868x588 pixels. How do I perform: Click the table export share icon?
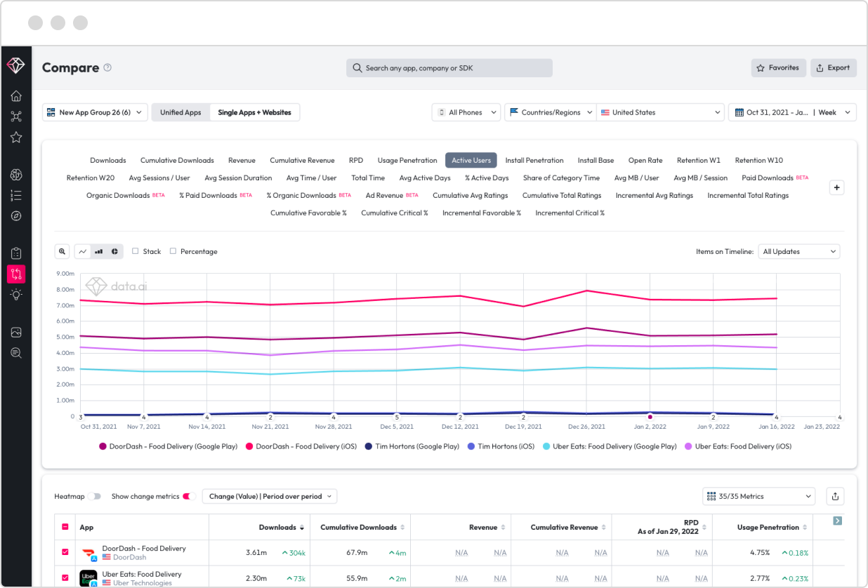click(x=835, y=496)
